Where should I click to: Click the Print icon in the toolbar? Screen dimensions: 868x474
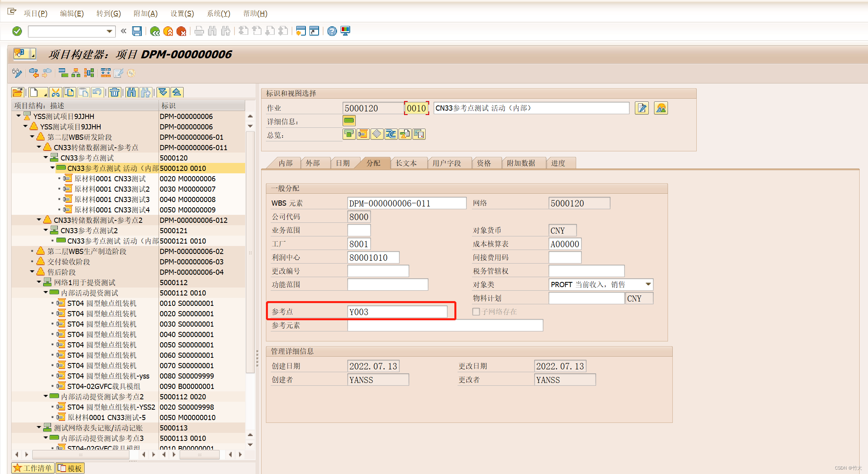tap(200, 31)
